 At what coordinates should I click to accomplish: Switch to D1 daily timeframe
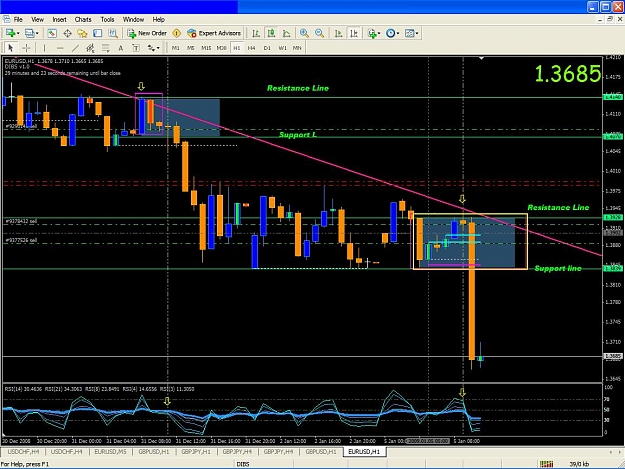[x=267, y=48]
